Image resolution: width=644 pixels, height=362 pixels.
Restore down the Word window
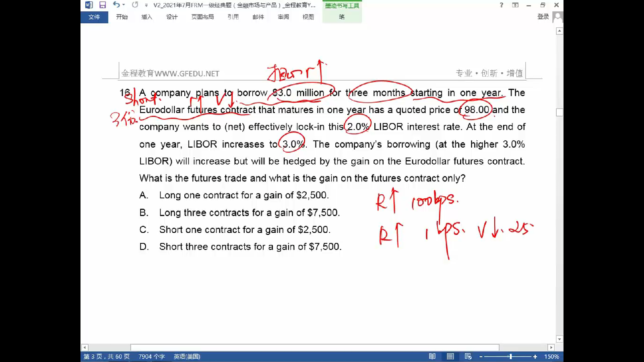(x=543, y=5)
